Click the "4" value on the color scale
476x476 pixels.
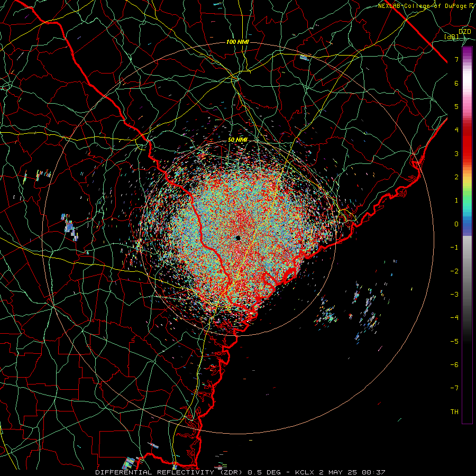coord(456,130)
